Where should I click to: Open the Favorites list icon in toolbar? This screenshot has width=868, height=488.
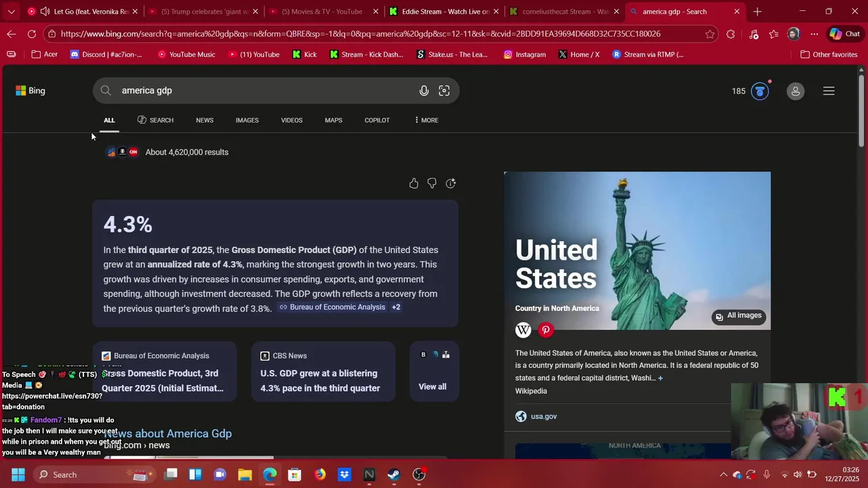774,34
